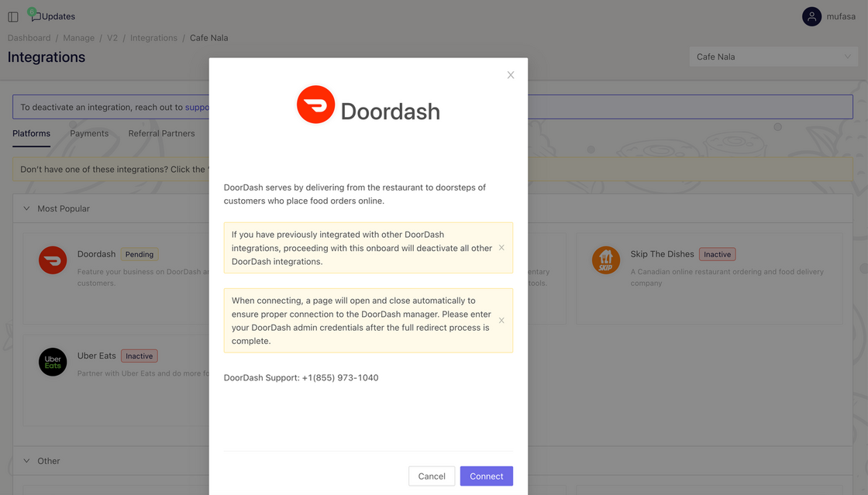Open the Referral Partners tab

[x=161, y=133]
